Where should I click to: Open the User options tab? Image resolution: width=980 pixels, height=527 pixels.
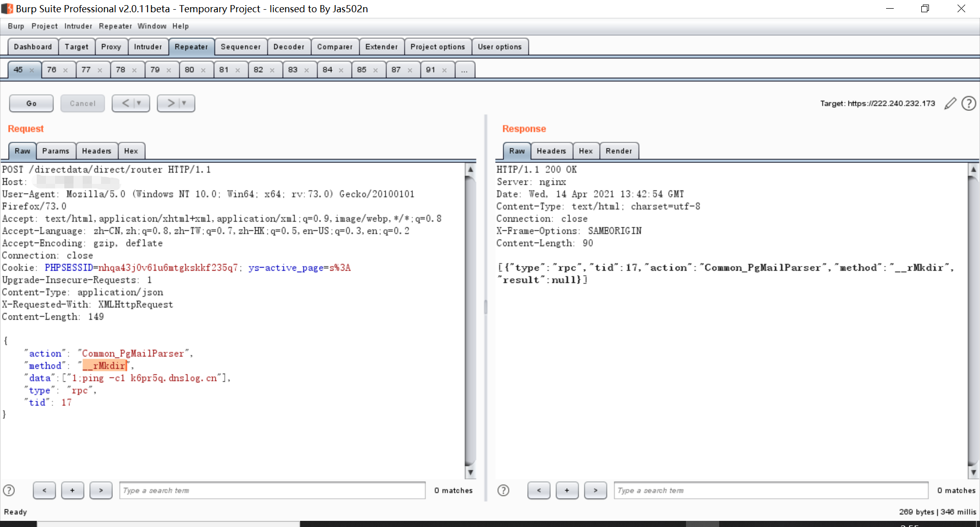pyautogui.click(x=500, y=46)
